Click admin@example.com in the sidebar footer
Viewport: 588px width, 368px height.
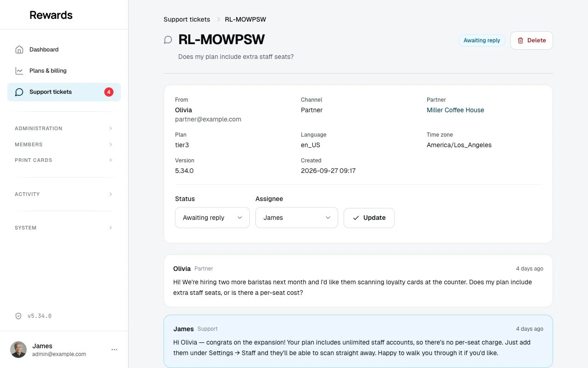[x=59, y=354]
